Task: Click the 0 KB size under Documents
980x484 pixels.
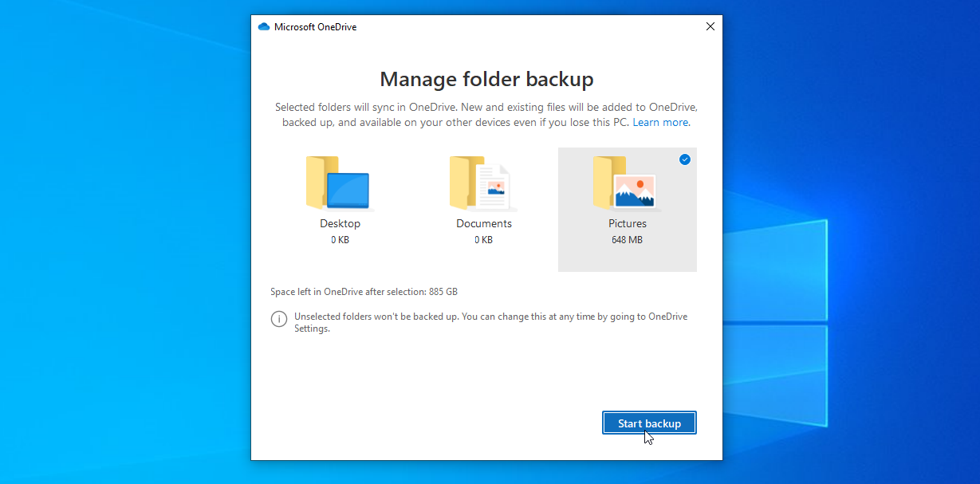Action: (x=484, y=239)
